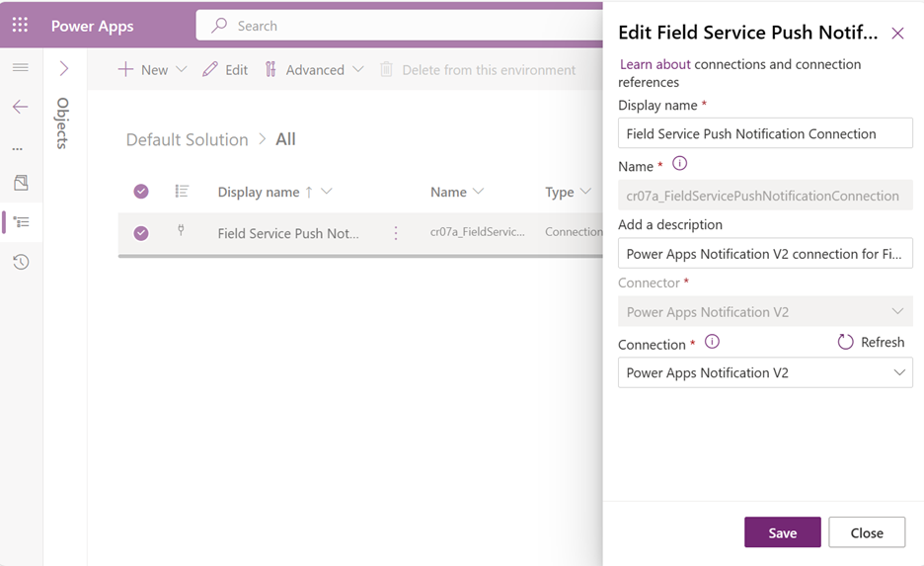Click the connection reference plug icon
Image resolution: width=924 pixels, height=566 pixels.
pos(181,230)
